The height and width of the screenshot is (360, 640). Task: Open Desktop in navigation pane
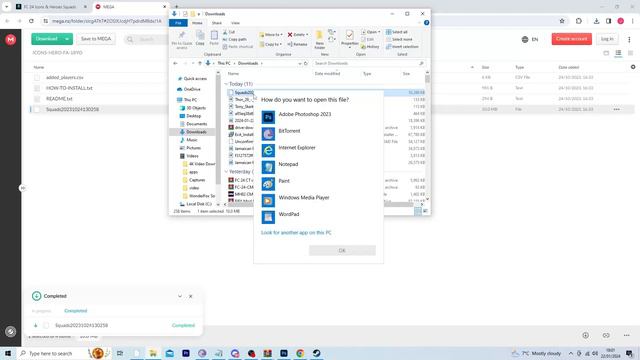[x=191, y=116]
